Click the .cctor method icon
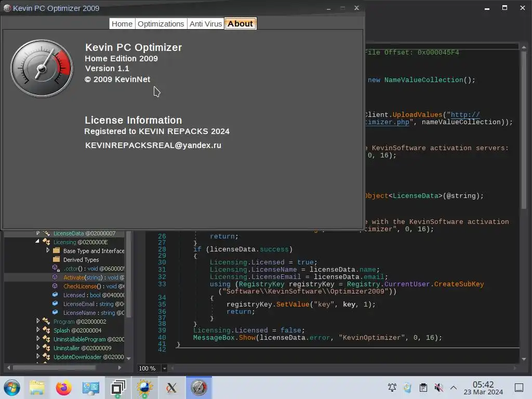This screenshot has width=532, height=399. click(56, 269)
